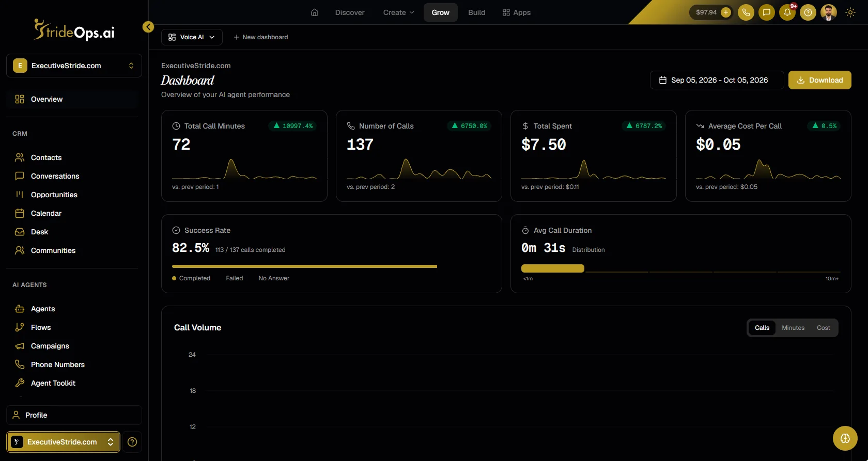
Task: Switch Call Volume chart to Calls
Action: pyautogui.click(x=762, y=328)
